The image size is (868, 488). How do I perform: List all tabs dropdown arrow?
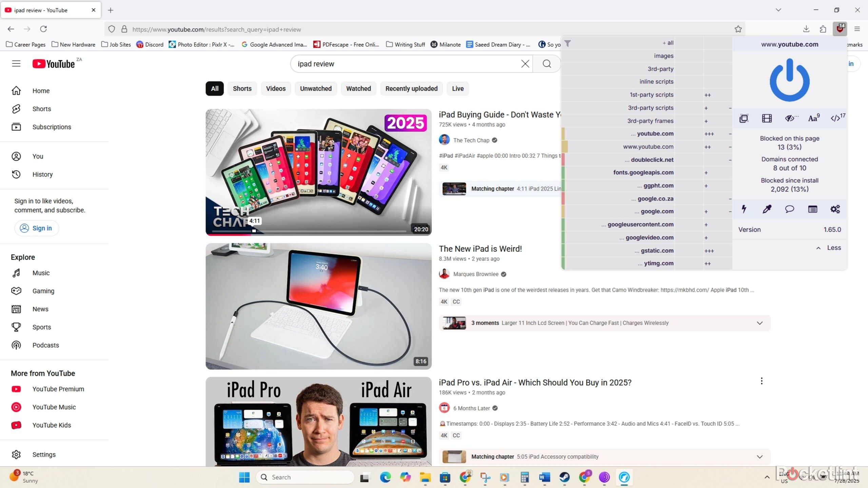pos(778,10)
